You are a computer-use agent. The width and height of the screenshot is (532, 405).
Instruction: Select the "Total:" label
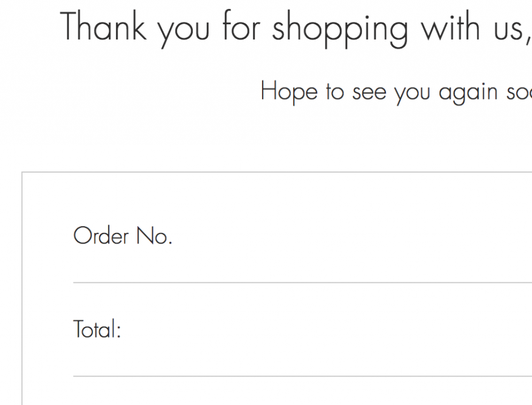(97, 330)
